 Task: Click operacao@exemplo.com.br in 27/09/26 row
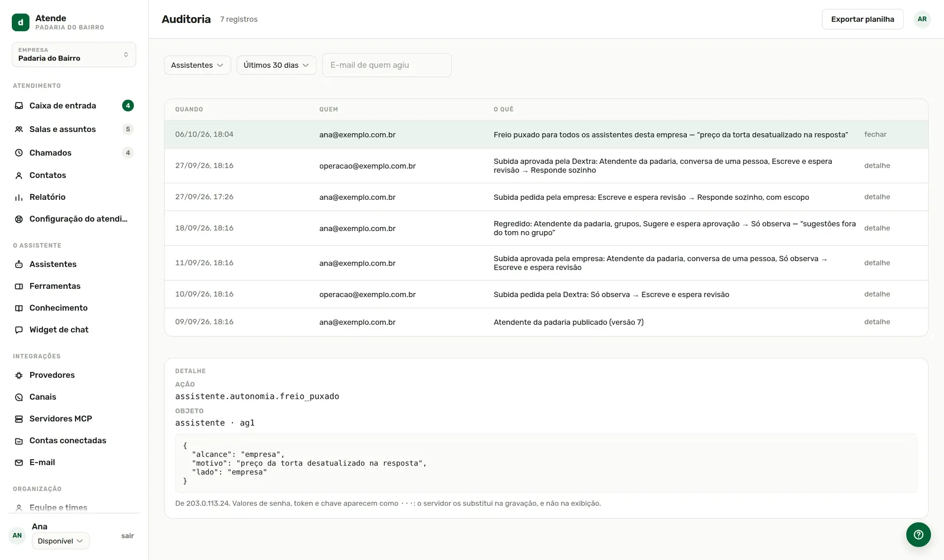coord(367,166)
